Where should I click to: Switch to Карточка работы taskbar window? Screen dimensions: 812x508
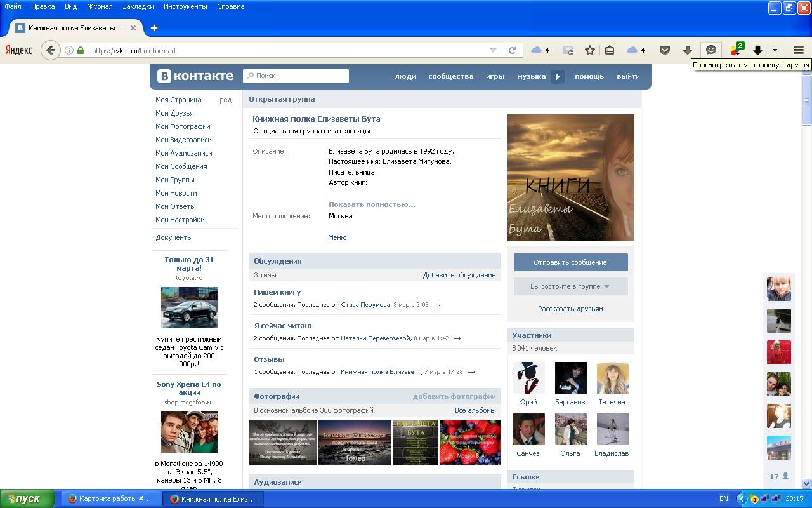pos(112,498)
